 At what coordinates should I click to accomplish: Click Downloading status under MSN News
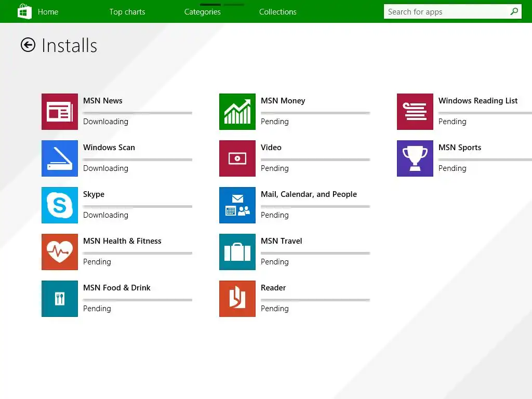105,122
